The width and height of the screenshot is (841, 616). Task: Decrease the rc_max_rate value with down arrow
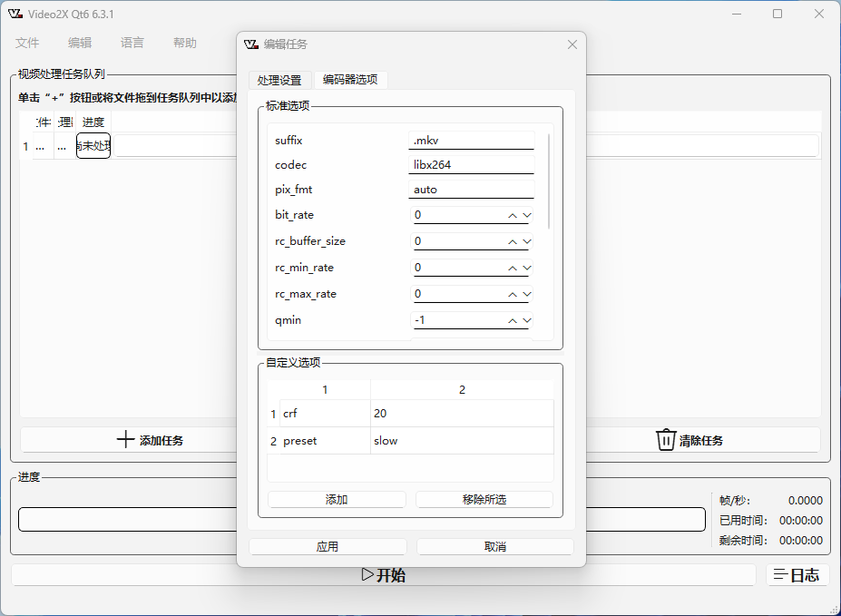pos(527,294)
